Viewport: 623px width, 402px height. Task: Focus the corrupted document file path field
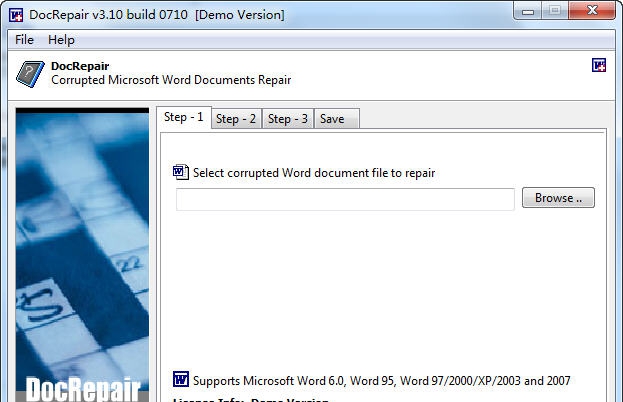[x=345, y=199]
